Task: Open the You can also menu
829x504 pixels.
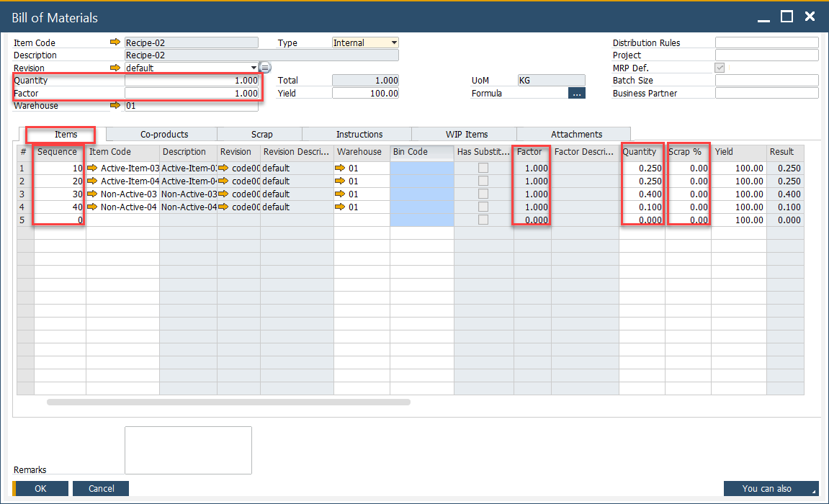Action: pos(771,488)
